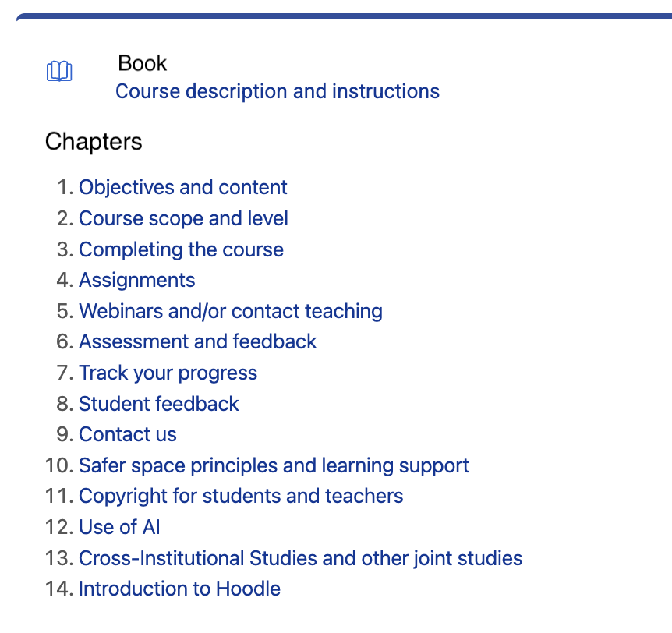View Copyright for students and teachers chapter
Screen dimensions: 672x633
point(241,496)
